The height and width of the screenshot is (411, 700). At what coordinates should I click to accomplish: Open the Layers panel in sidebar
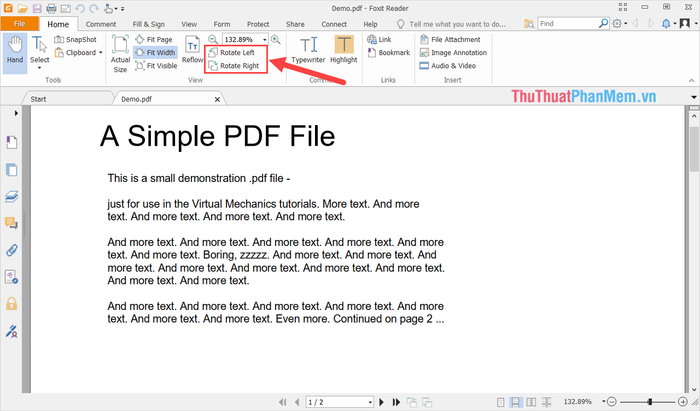pos(12,196)
